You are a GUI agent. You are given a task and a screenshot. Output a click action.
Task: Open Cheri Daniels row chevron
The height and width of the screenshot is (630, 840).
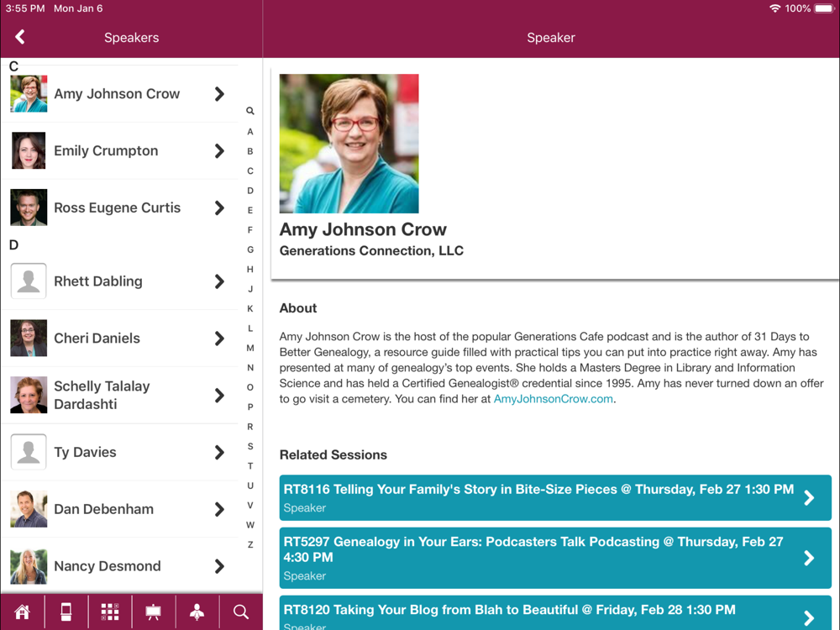[x=219, y=338]
